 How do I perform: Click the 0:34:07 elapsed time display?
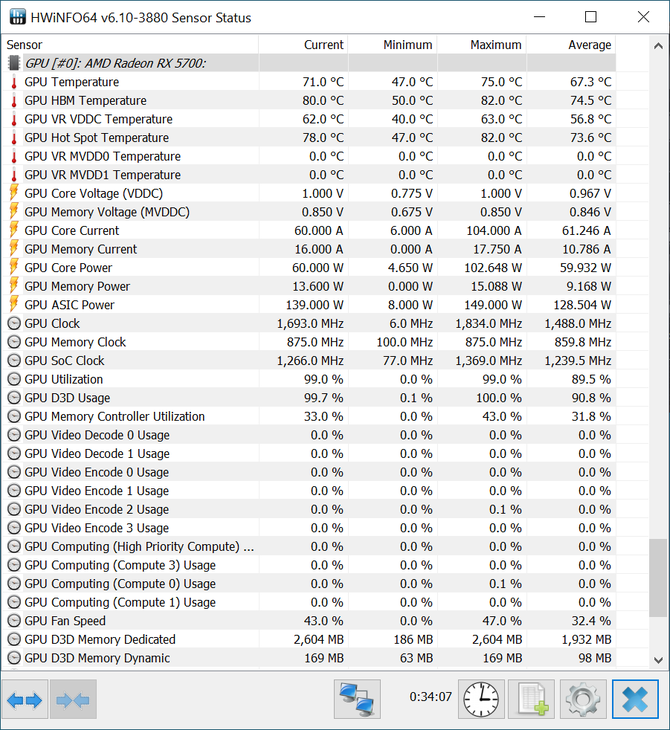point(431,697)
